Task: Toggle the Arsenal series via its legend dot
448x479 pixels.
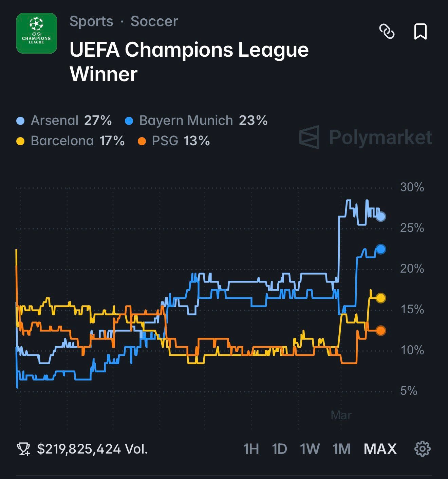Action: 20,120
